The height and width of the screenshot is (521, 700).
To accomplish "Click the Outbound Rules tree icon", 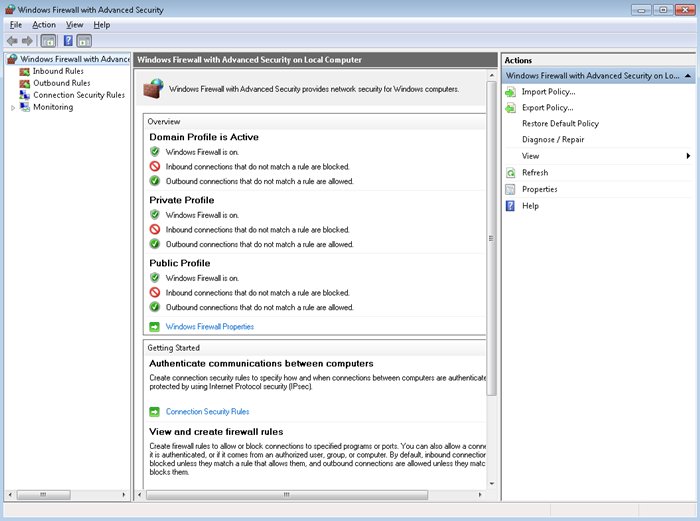I will (25, 83).
